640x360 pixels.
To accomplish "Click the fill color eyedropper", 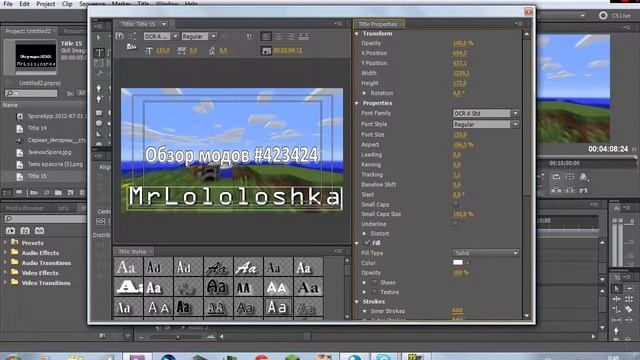I will pos(468,262).
